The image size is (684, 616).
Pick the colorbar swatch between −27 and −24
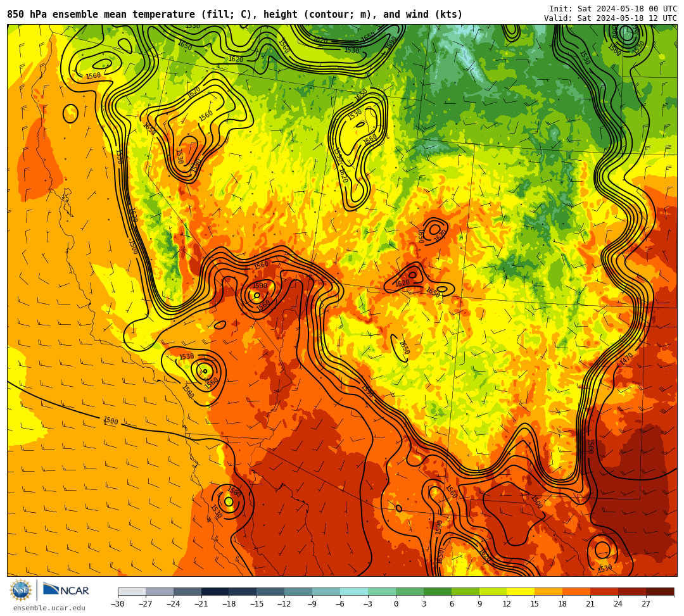[x=160, y=591]
